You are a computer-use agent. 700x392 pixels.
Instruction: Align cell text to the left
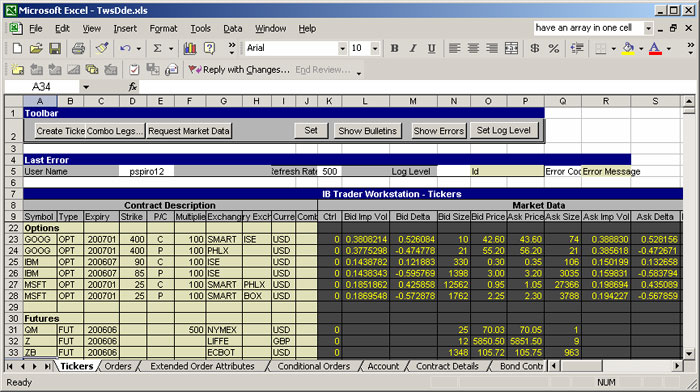(x=454, y=48)
